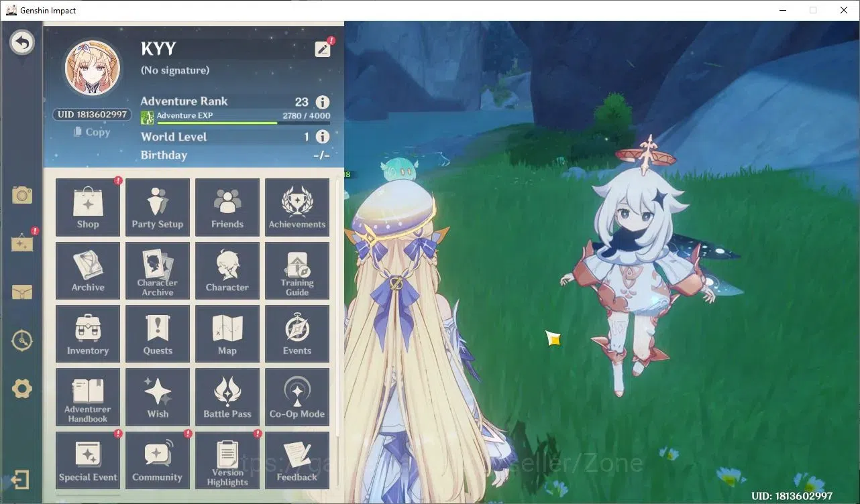860x504 pixels.
Task: Open the Feedback form
Action: [297, 460]
